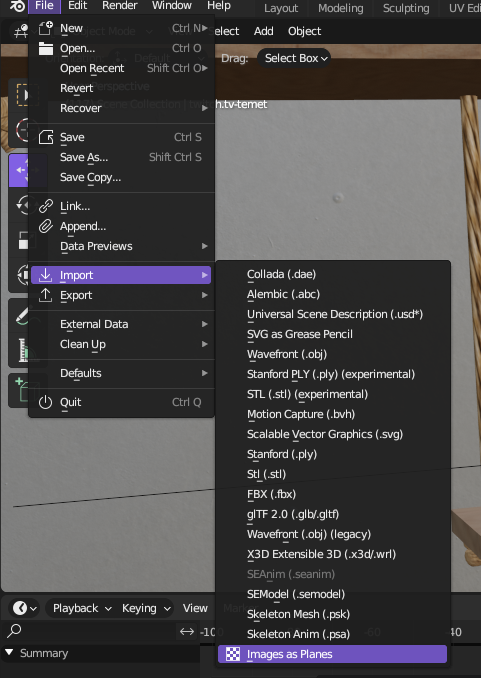The image size is (481, 678).
Task: Collapse the Summary row triangle
Action: click(9, 652)
